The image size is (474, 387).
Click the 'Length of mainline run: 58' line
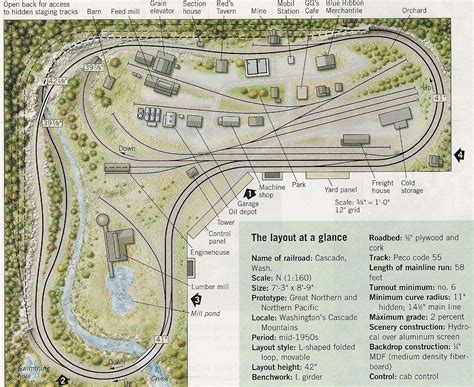(x=417, y=267)
